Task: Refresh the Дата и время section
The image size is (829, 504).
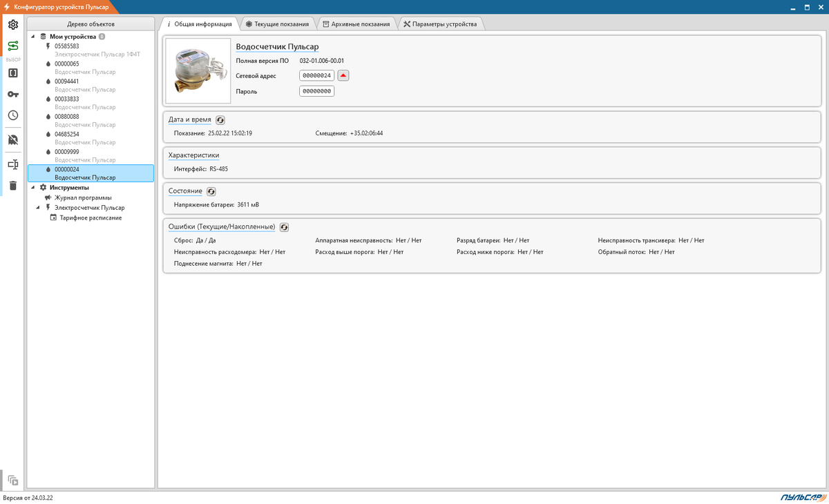Action: click(x=220, y=120)
